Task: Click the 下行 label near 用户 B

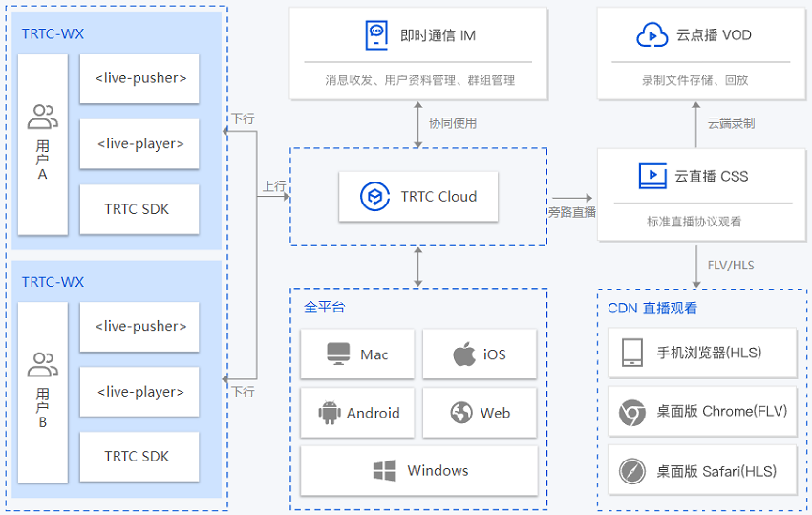Action: [243, 392]
